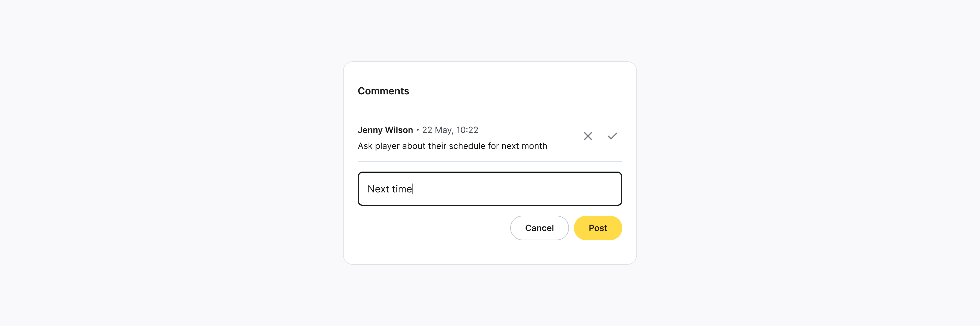Click the X icon to dismiss Jenny Wilson's comment

(x=588, y=136)
